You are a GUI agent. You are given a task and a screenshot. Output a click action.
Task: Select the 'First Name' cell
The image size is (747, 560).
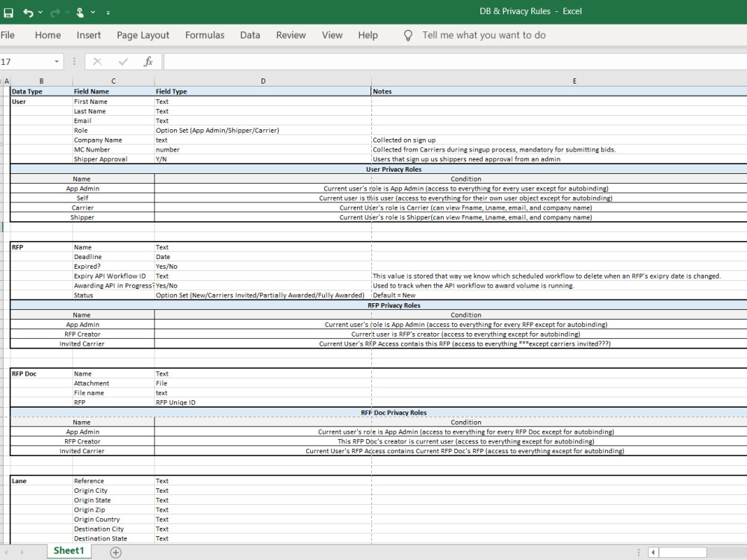coord(114,102)
